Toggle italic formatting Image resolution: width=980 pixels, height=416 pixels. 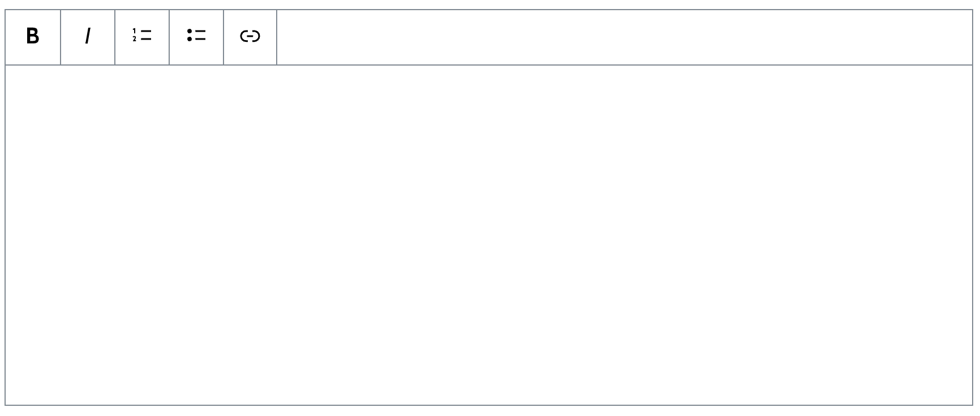[x=88, y=37]
